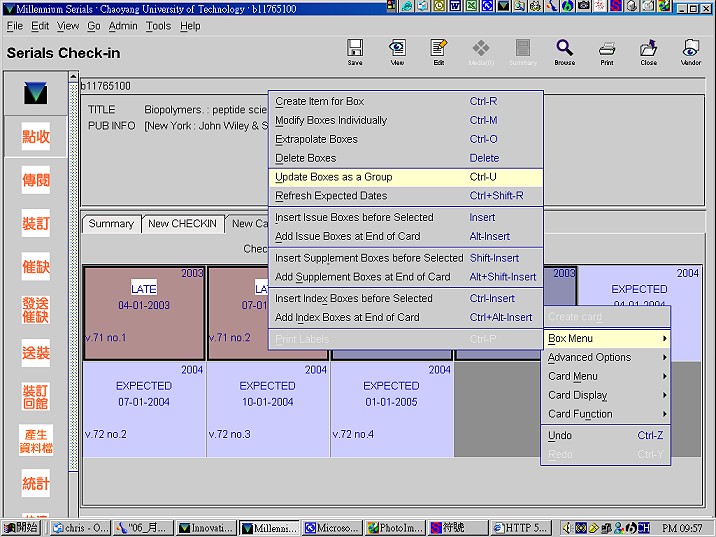Screen dimensions: 716x537
Task: Click the Print toolbar icon
Action: click(x=607, y=50)
